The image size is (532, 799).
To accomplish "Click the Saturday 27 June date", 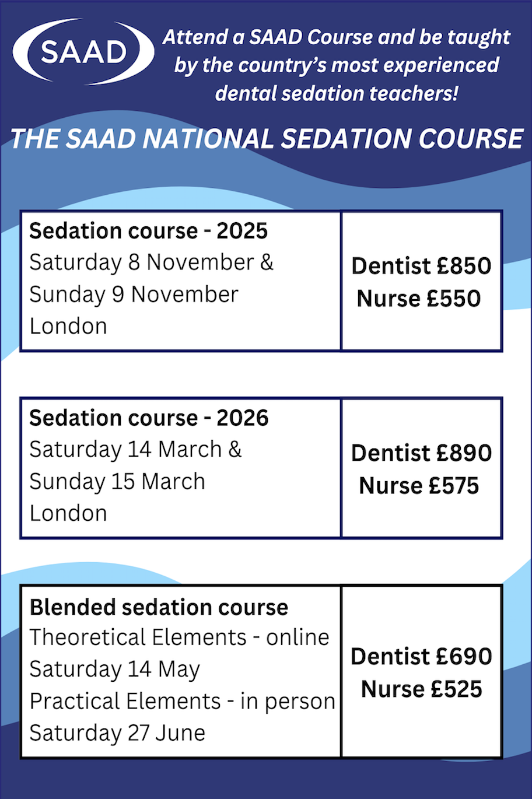I will point(117,733).
